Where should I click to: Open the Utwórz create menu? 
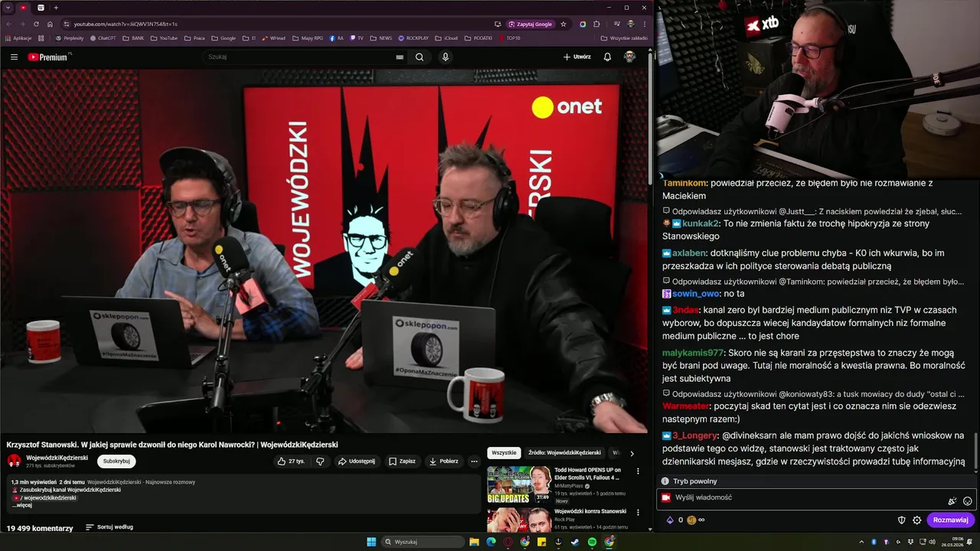(577, 57)
